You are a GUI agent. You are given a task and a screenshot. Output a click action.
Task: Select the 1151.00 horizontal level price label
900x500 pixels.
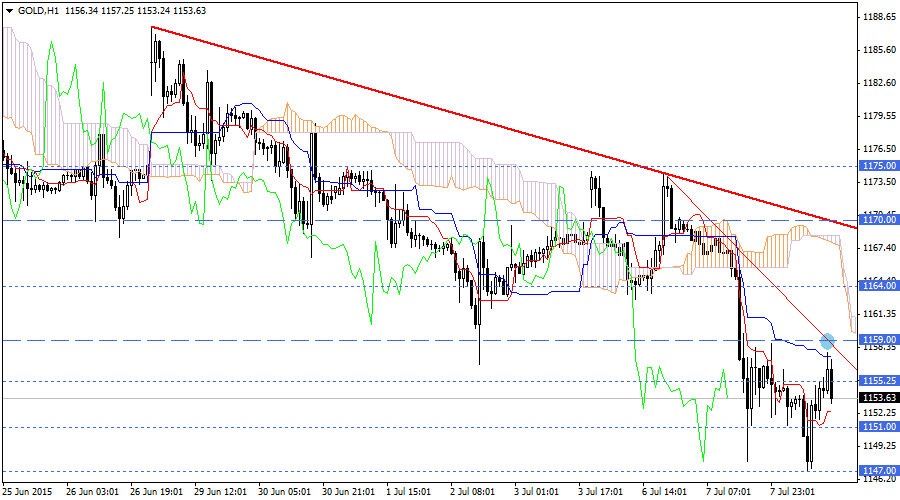[879, 427]
